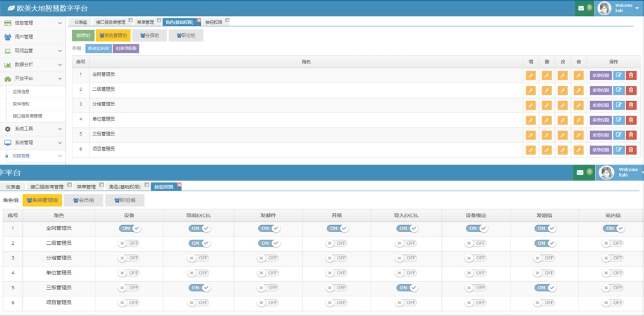Open 仪表盘 tab in upper tab bar
Screen dimensions: 644x316
(81, 22)
